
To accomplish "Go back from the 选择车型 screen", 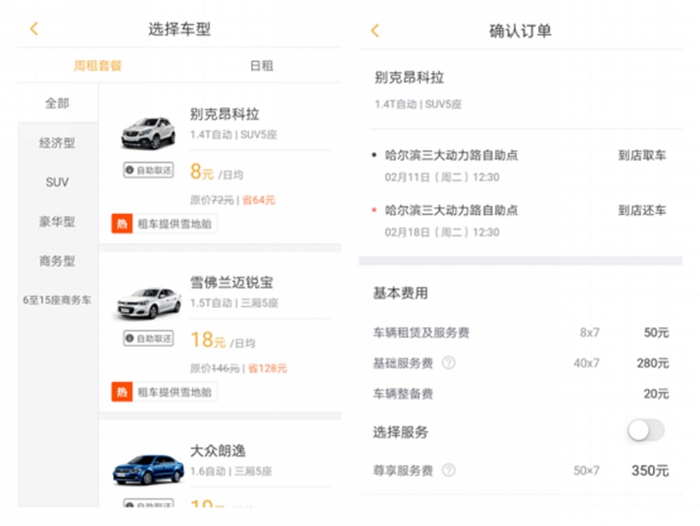I will click(34, 29).
